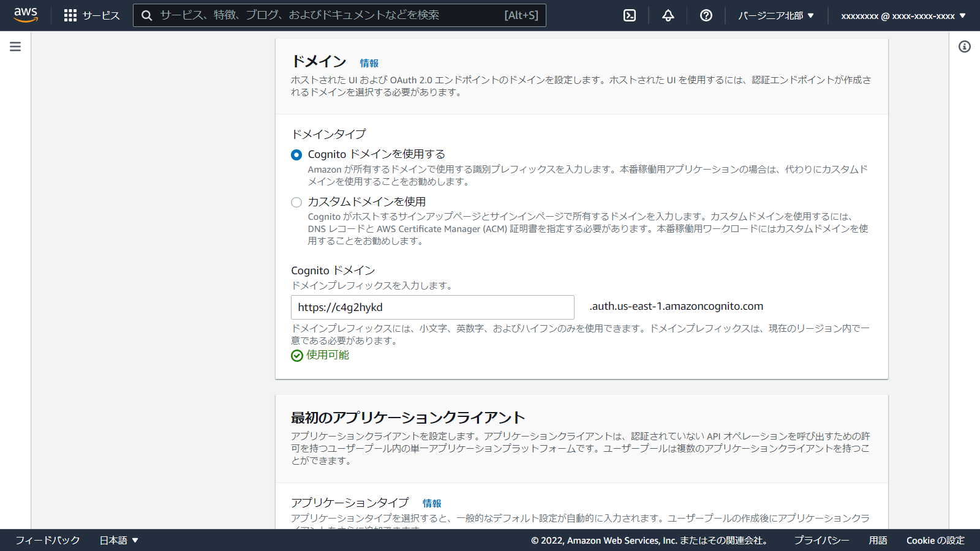Click フィードバック in the footer

click(47, 540)
